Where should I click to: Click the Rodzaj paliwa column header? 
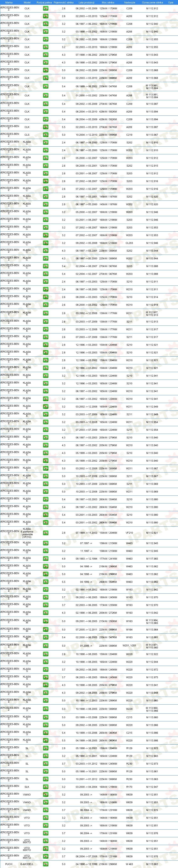tap(44, 2)
